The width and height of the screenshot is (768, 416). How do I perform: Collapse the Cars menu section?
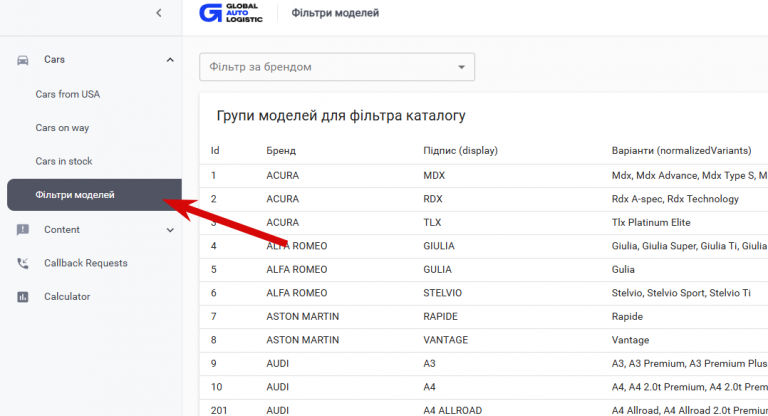(170, 60)
